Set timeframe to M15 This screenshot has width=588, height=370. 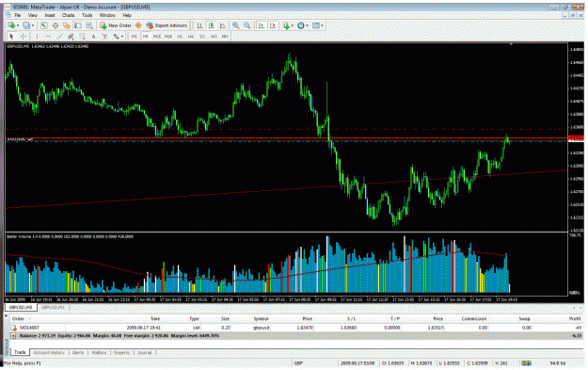click(x=157, y=37)
